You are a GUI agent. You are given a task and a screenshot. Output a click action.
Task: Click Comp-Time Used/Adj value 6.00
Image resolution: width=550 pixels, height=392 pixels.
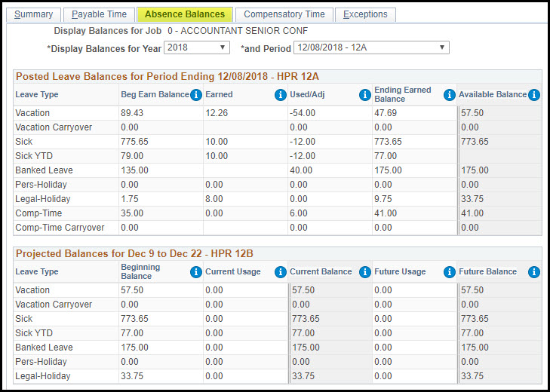point(299,213)
